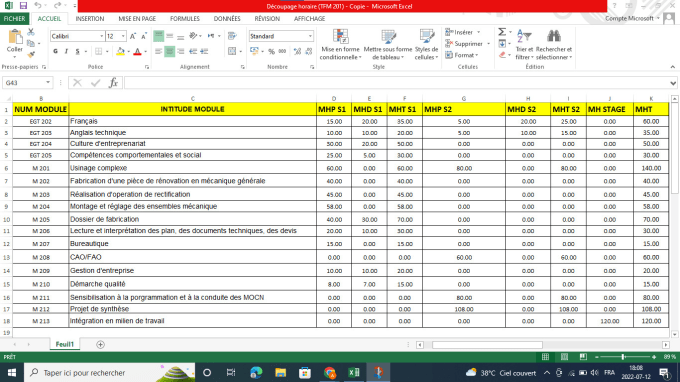Add a new sheet with plus button
The image size is (680, 382).
[x=100, y=344]
